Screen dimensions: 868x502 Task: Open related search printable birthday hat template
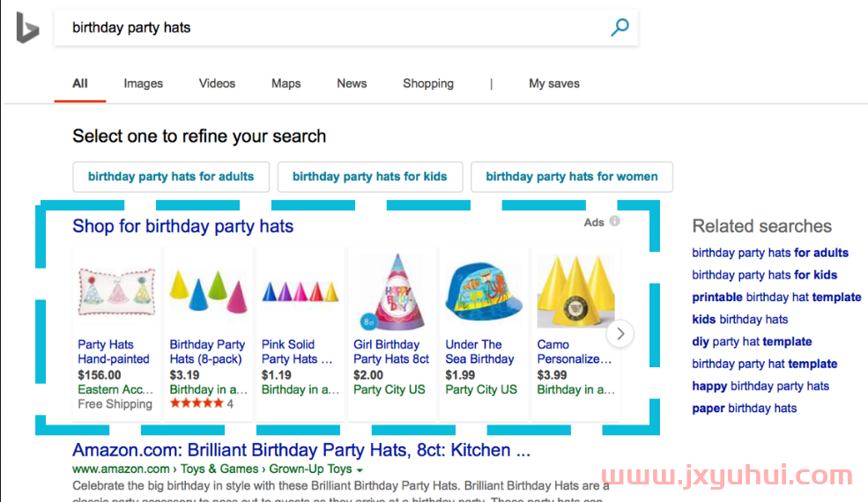point(776,297)
